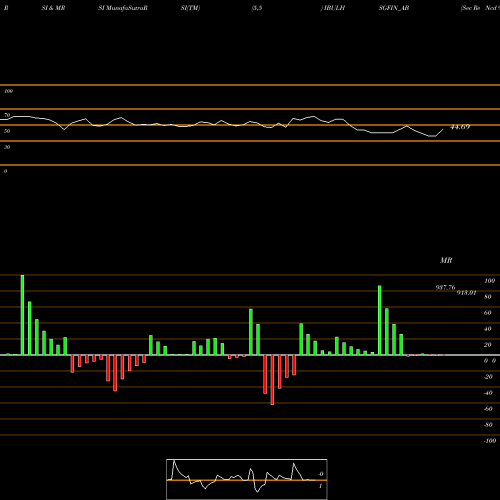This screenshot has width=500, height=500.
Task: Click the tallest green MR histogram bar
Action: (x=22, y=315)
